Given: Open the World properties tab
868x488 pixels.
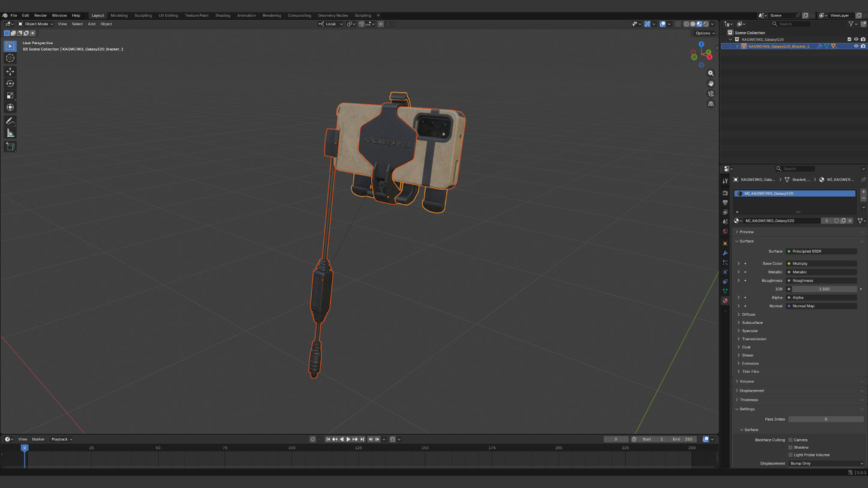Looking at the screenshot, I should pos(725,232).
